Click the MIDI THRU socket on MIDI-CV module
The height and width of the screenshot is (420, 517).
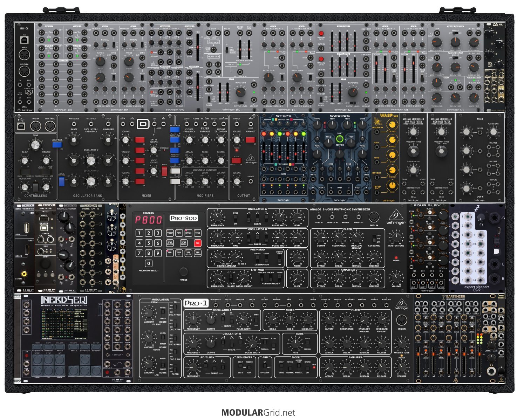click(x=25, y=71)
